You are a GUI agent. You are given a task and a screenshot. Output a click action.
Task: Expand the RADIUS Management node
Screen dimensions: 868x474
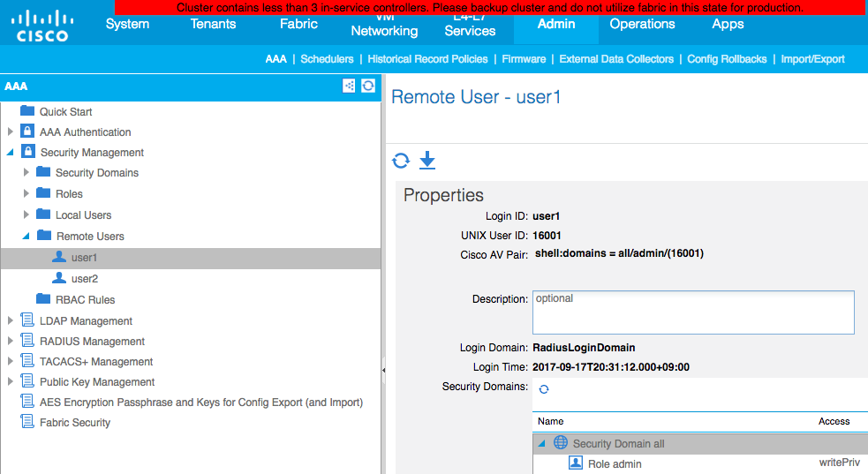tap(10, 341)
